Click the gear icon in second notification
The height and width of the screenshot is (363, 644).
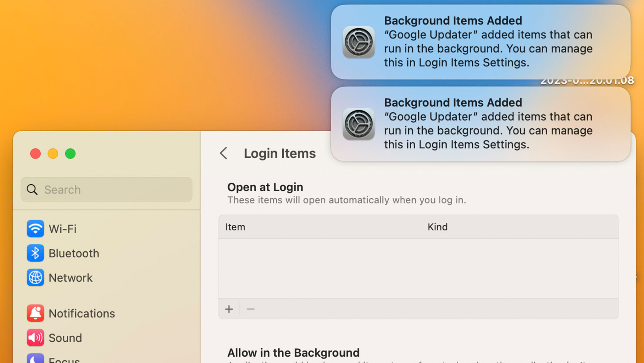click(x=358, y=124)
